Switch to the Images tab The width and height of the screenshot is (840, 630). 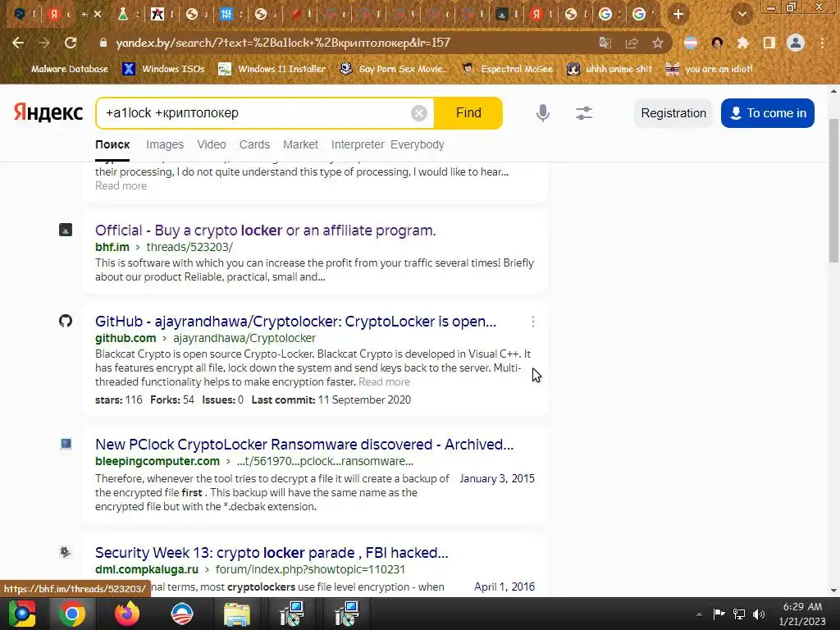[x=165, y=144]
